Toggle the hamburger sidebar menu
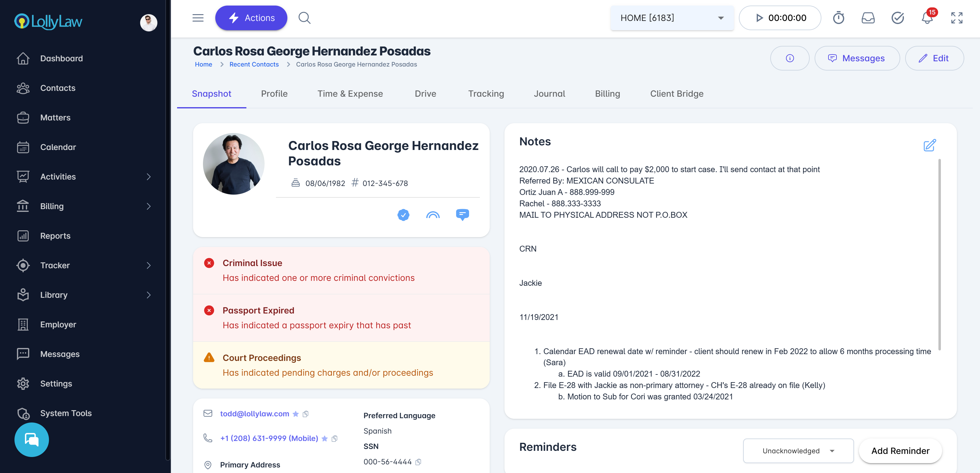 pos(198,18)
